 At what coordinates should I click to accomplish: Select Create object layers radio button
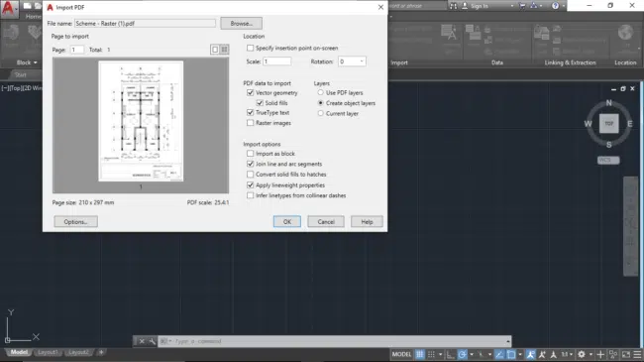tap(320, 103)
